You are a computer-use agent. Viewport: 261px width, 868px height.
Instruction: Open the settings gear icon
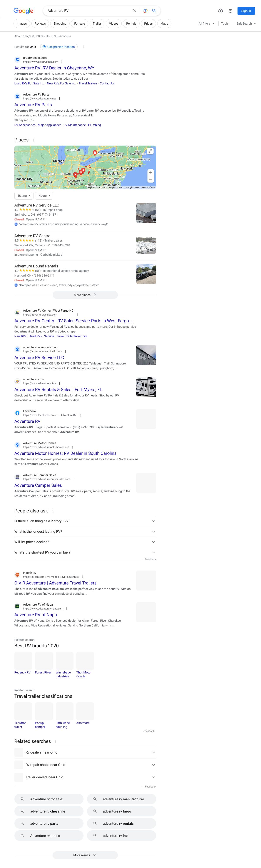[220, 11]
